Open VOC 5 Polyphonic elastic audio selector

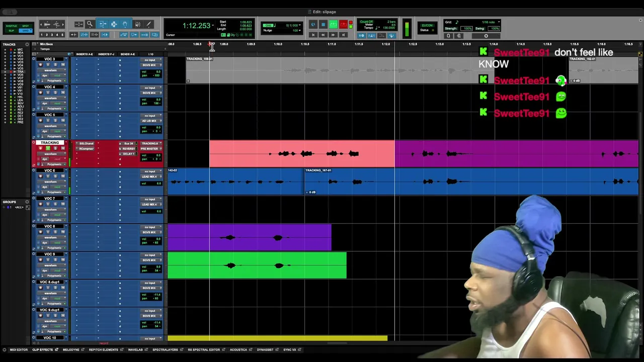click(x=54, y=137)
